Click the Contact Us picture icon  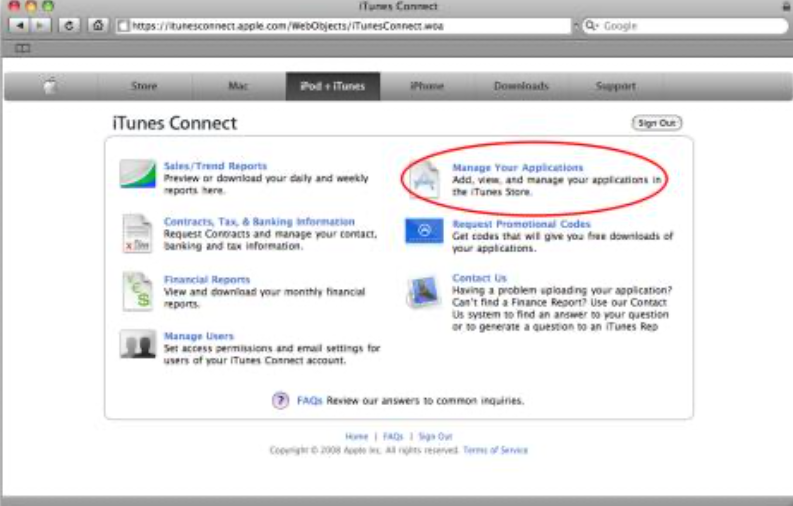pos(423,292)
